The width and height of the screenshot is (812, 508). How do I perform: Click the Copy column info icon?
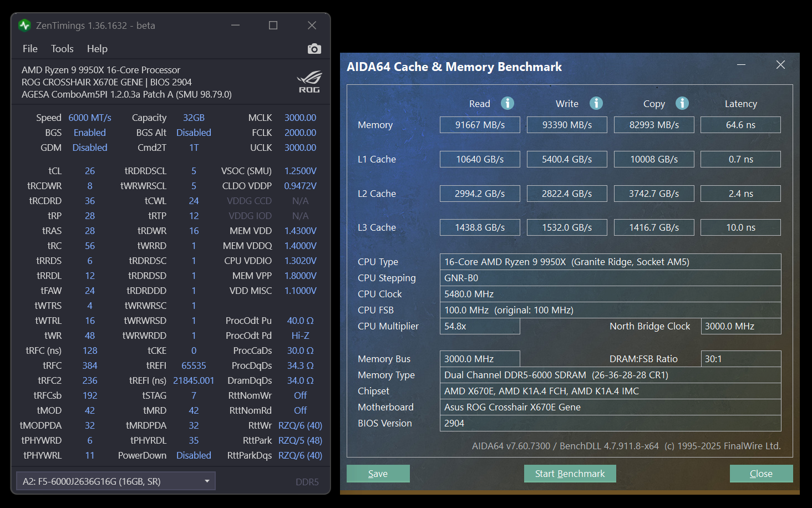[682, 103]
